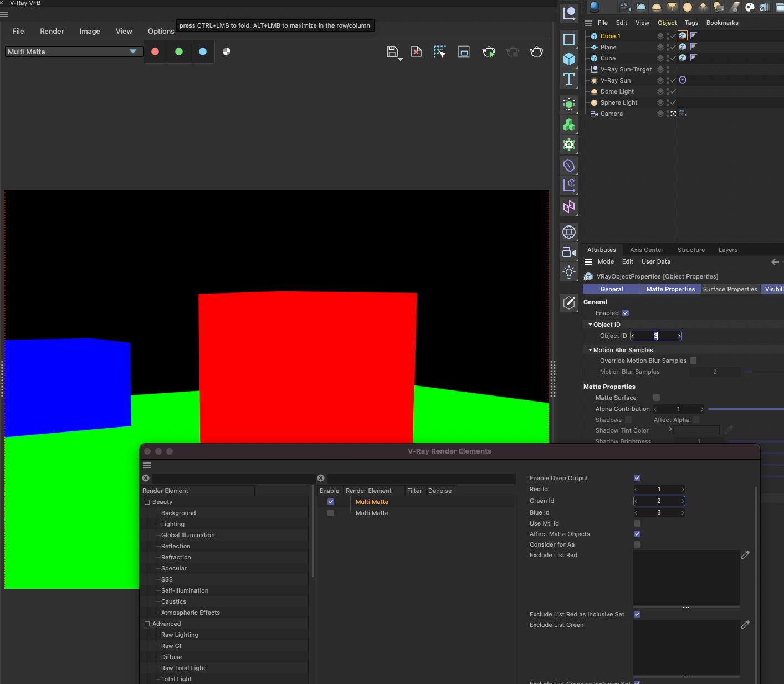Enable the second Multi Matte element
784x684 pixels.
coord(331,513)
